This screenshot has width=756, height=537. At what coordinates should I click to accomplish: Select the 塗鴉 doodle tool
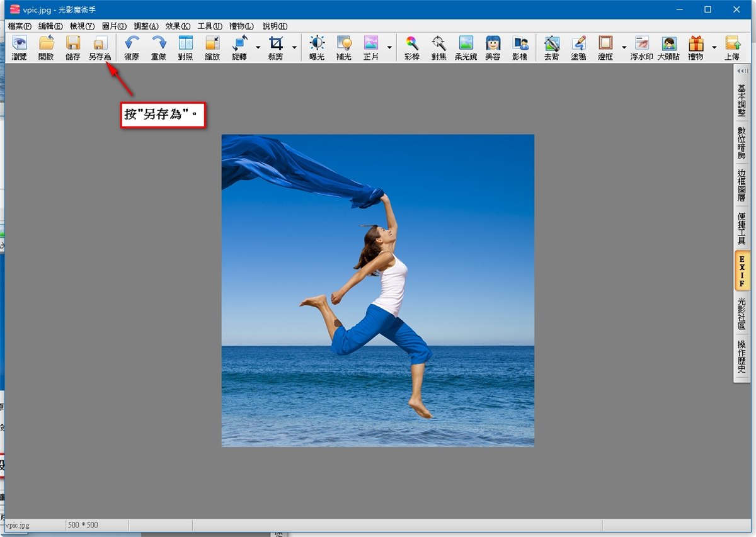(x=579, y=47)
